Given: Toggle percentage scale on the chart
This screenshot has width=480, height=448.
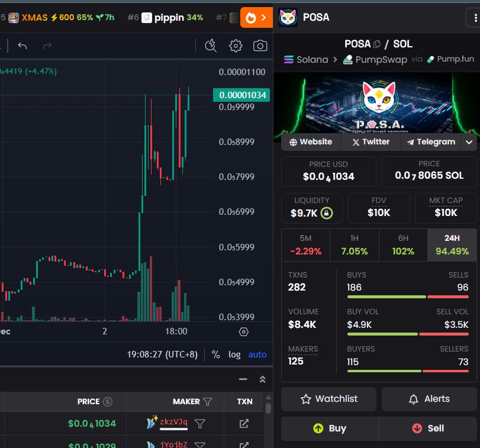Looking at the screenshot, I should coord(215,354).
